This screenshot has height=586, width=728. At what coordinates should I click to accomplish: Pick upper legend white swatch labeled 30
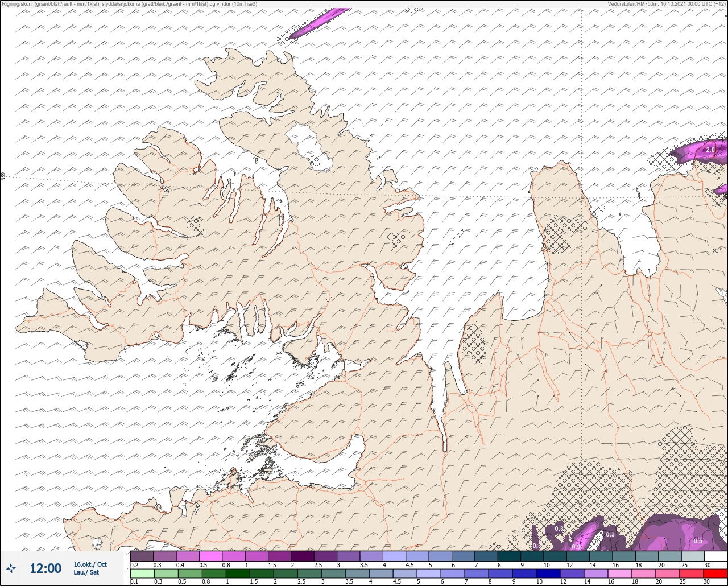coord(716,556)
